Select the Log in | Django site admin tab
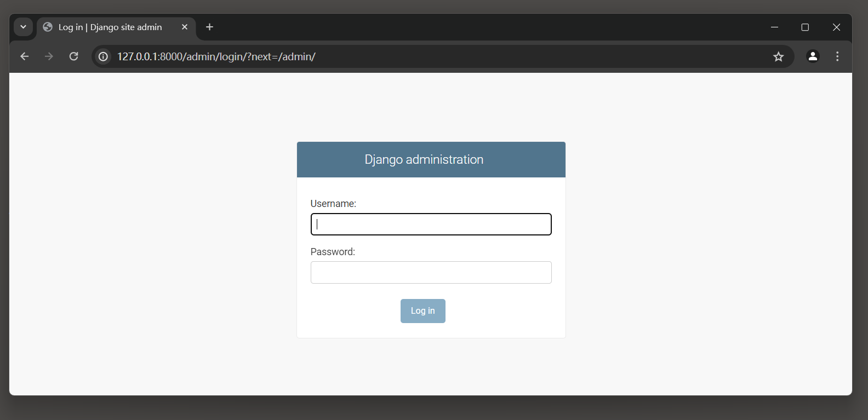 pyautogui.click(x=116, y=27)
